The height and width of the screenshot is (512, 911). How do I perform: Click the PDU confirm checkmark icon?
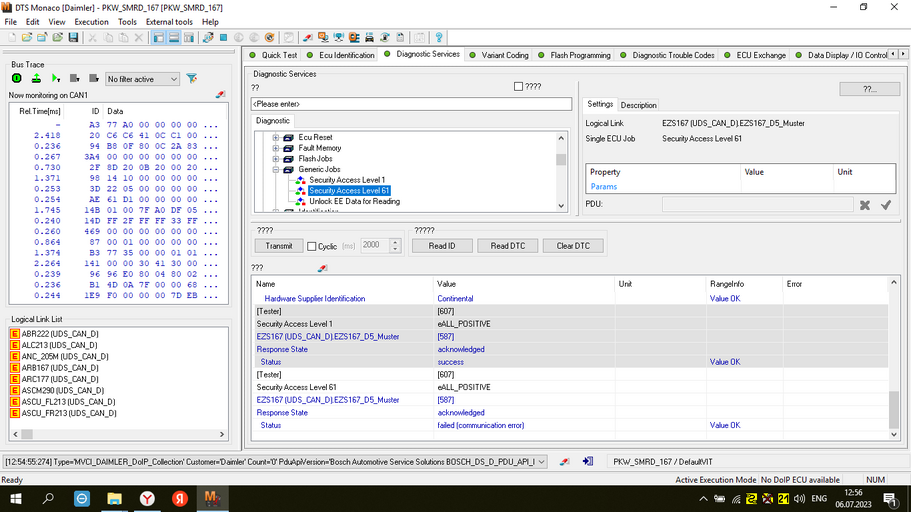click(885, 205)
